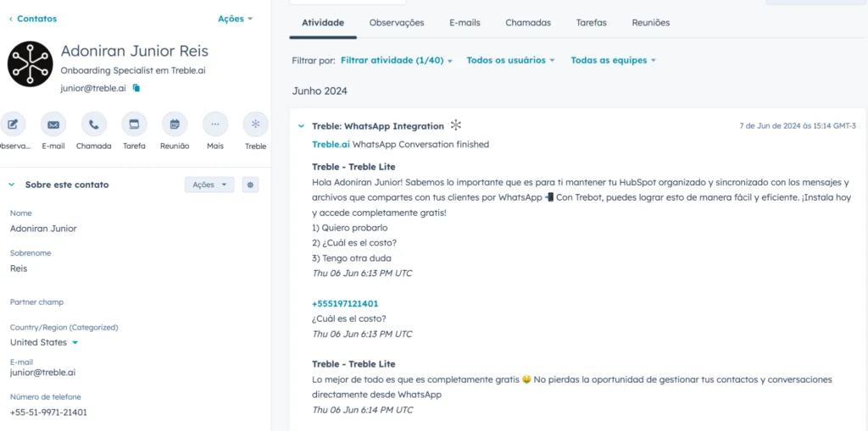The image size is (868, 431).
Task: Start a call with Chamada icon
Action: pos(93,124)
